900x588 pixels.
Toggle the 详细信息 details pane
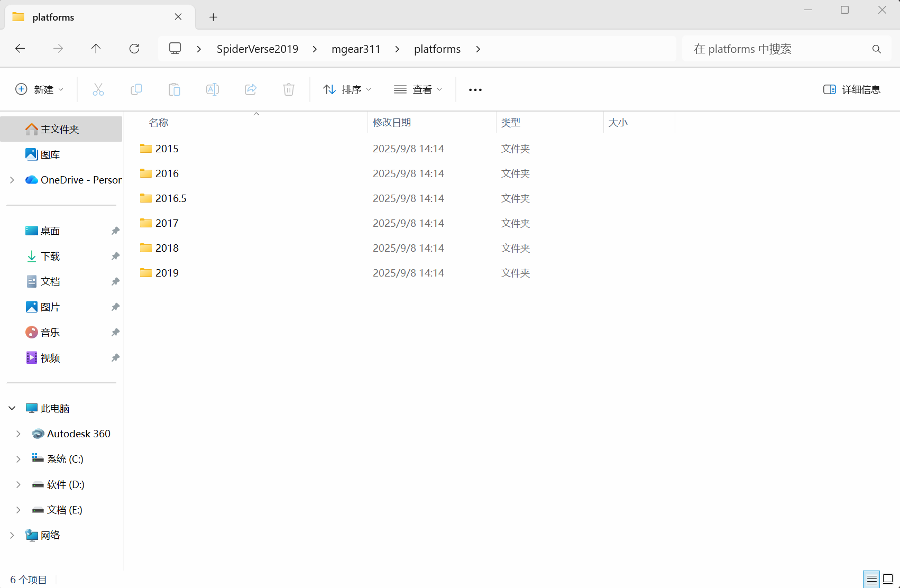pos(851,89)
